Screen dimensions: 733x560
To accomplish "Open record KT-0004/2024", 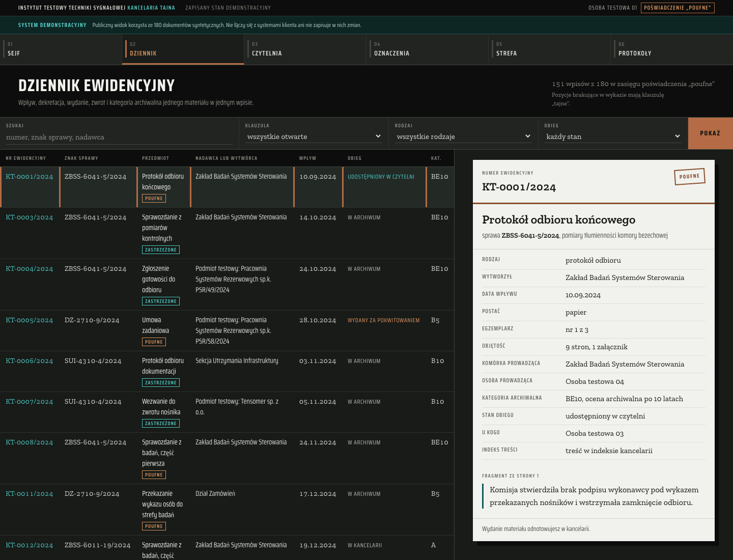I will click(x=29, y=269).
